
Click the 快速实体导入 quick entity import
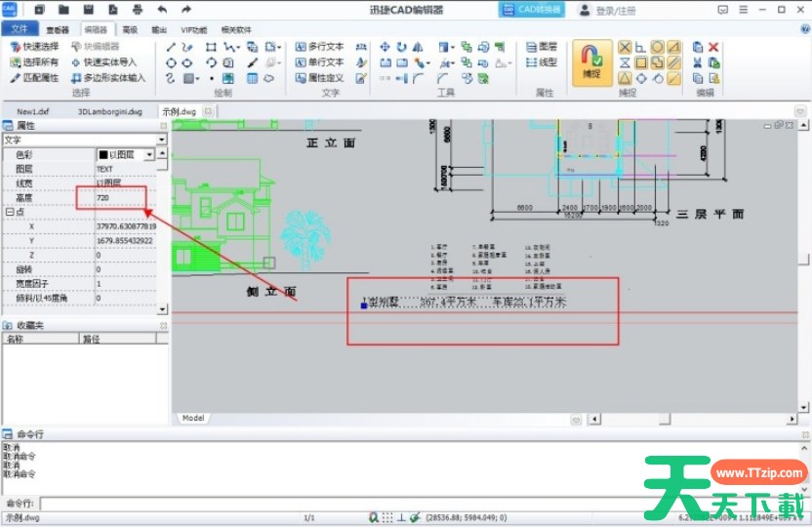[x=108, y=61]
